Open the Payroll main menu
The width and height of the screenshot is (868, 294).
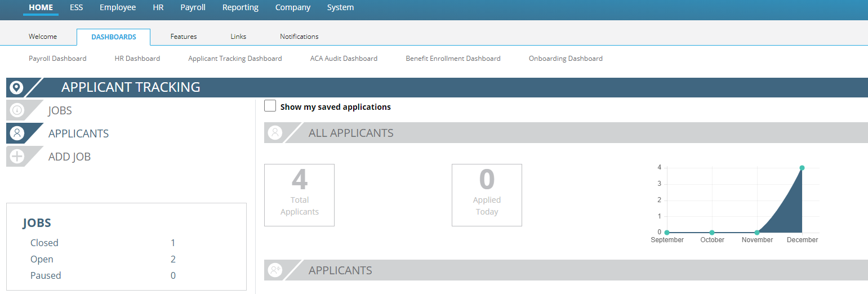click(x=193, y=7)
